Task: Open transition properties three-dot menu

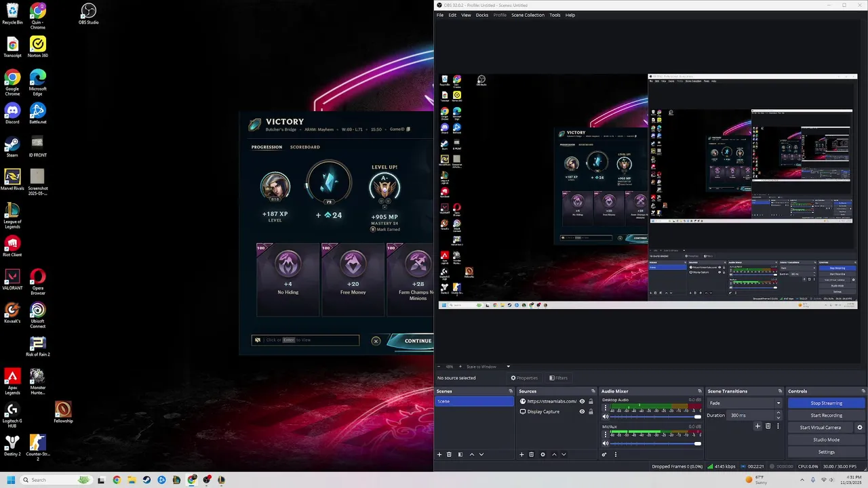Action: tap(778, 426)
